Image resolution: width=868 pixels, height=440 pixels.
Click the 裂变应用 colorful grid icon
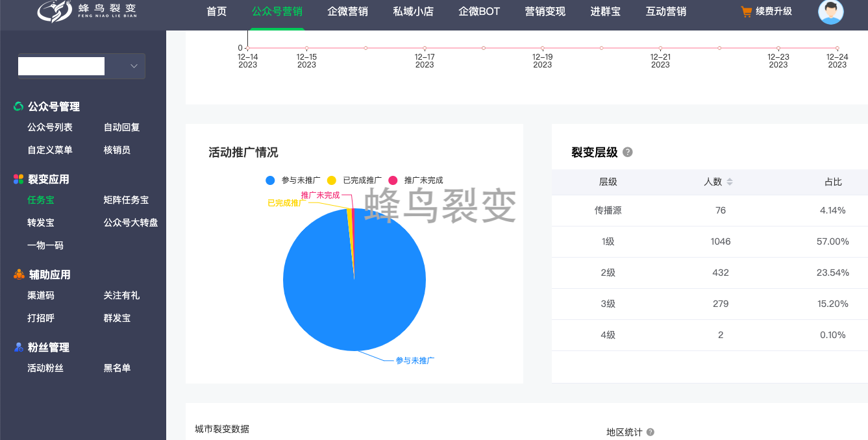pyautogui.click(x=18, y=179)
